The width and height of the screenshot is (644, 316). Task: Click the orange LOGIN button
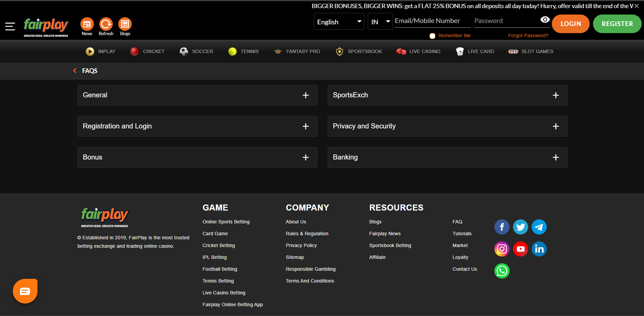click(571, 24)
